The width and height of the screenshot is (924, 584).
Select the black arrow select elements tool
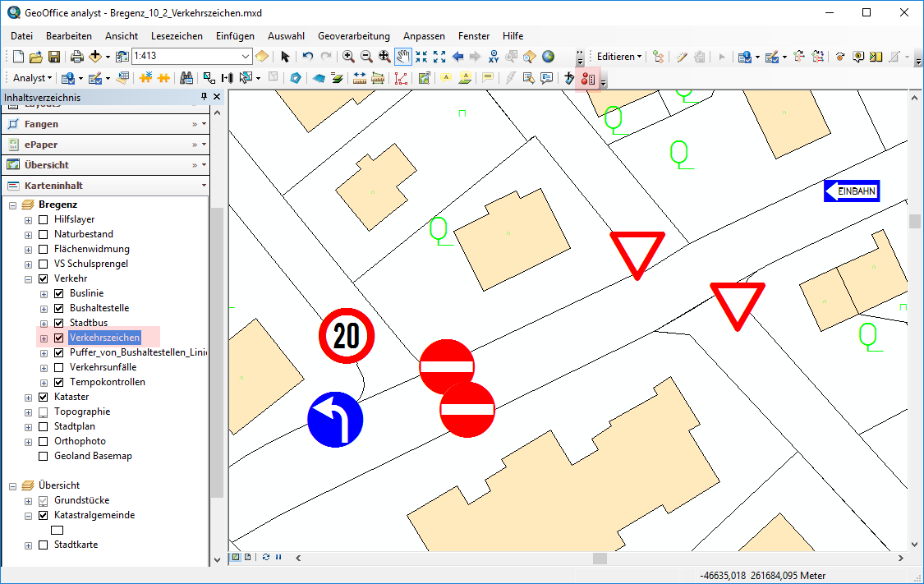(285, 57)
